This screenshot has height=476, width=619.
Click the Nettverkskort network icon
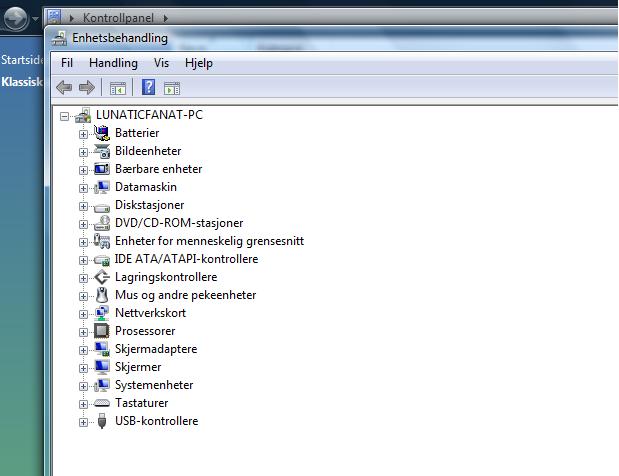[x=102, y=313]
